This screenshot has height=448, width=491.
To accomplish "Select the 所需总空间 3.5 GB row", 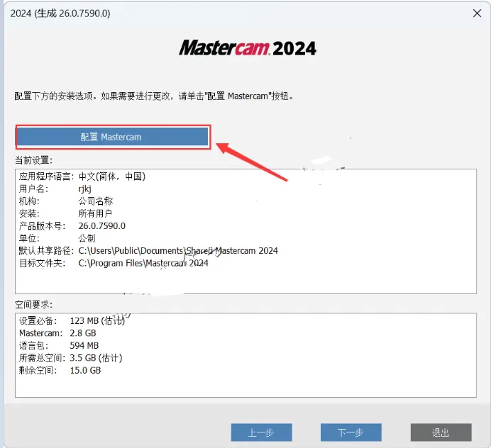I will tap(70, 358).
